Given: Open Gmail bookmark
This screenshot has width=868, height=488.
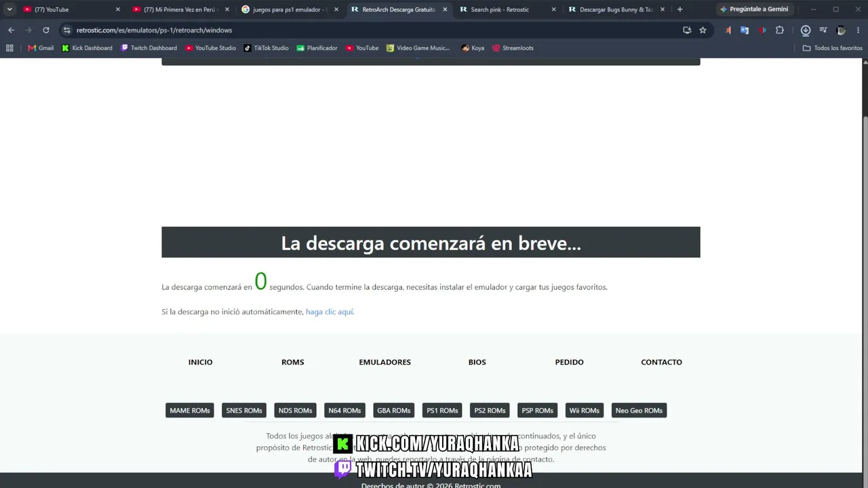Looking at the screenshot, I should click(x=41, y=48).
